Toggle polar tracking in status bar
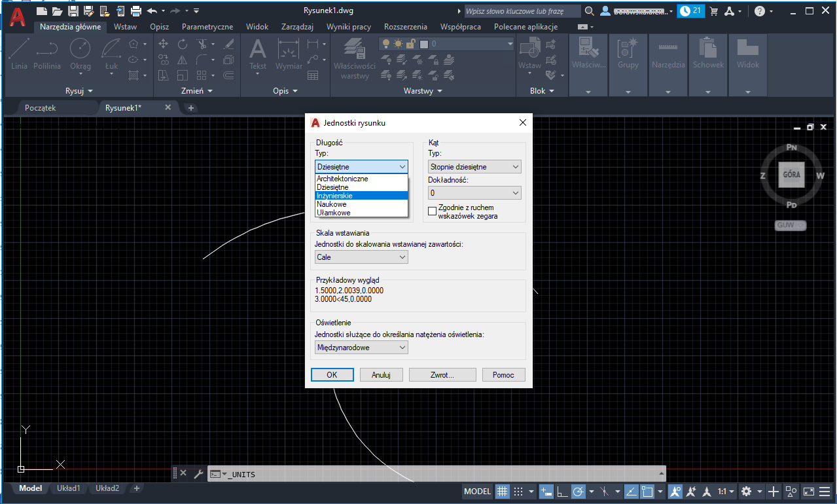 pos(579,491)
